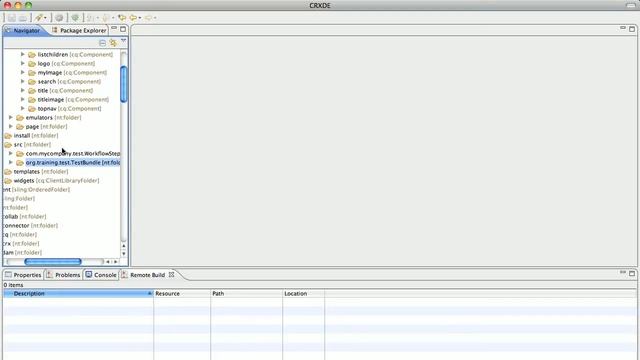Click the Navigator scroll-left arrow
Viewport: 640px width, 360px height.
(108, 262)
